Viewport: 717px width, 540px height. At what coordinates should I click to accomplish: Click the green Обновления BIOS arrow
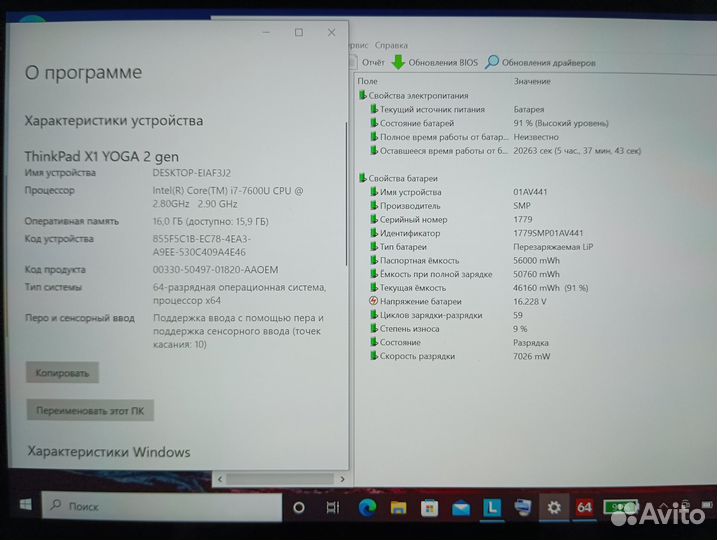tap(398, 62)
